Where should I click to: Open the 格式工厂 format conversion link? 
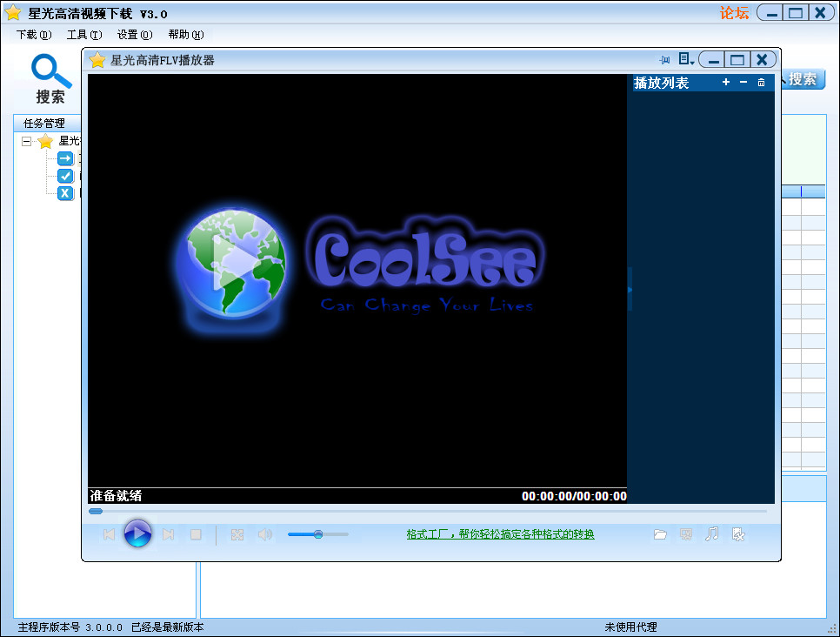point(500,534)
